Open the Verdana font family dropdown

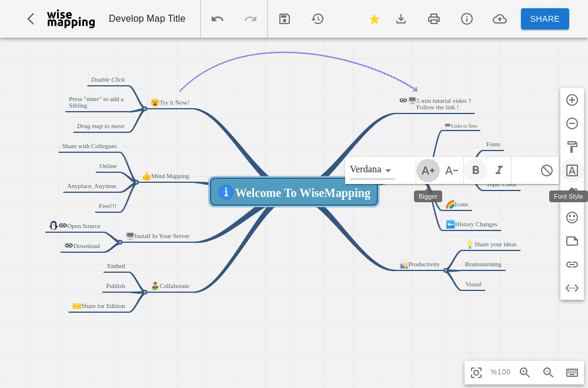coord(372,170)
